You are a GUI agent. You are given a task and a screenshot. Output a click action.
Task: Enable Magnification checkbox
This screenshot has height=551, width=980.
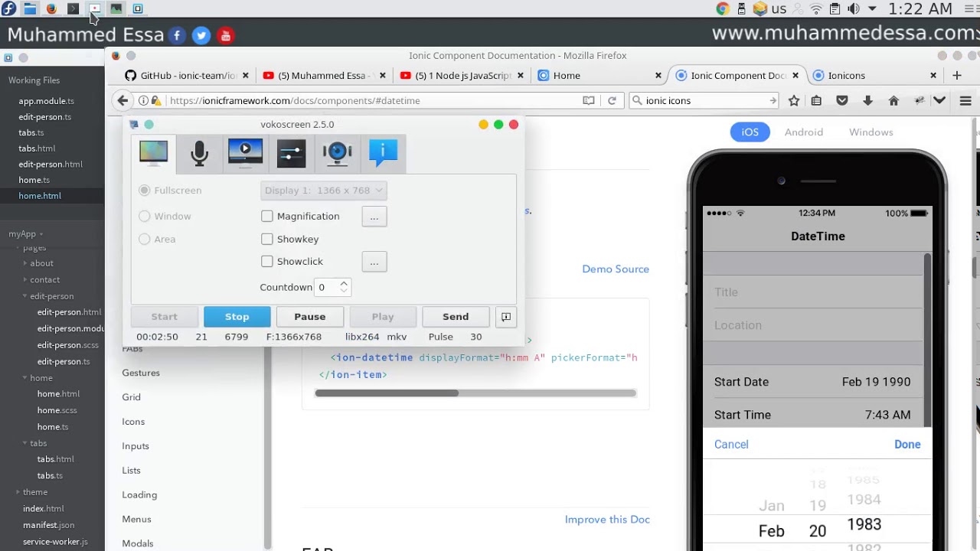[x=266, y=216]
